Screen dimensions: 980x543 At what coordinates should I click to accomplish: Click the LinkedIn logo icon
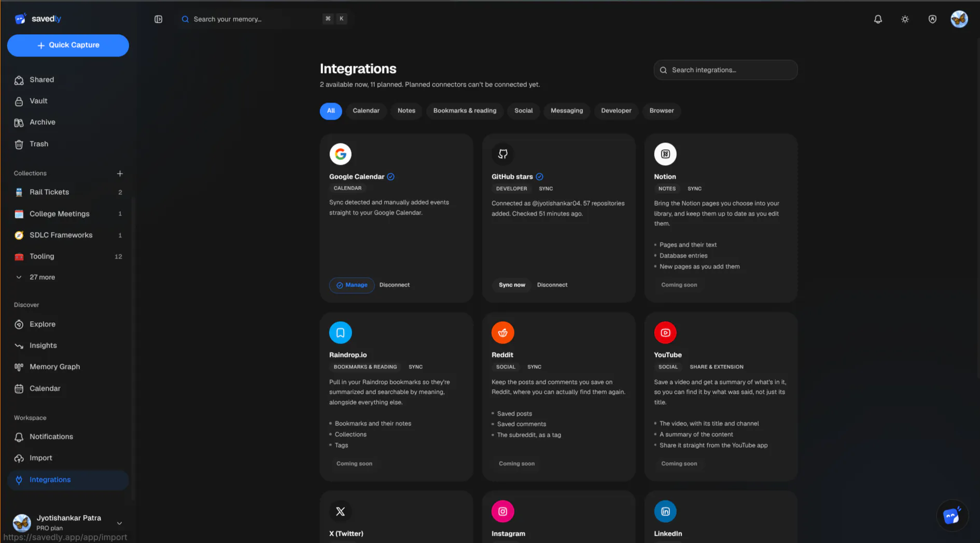point(665,511)
